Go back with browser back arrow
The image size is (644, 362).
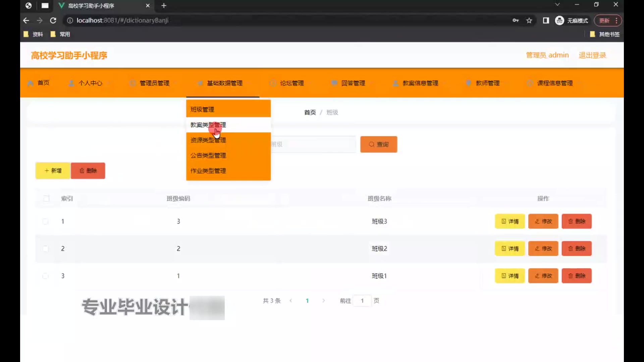click(26, 20)
